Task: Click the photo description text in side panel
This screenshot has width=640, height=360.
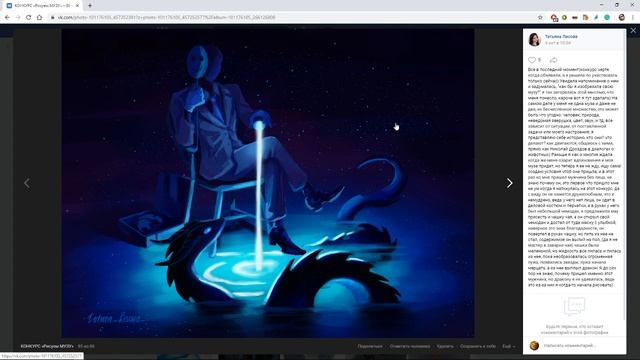Action: point(574,177)
